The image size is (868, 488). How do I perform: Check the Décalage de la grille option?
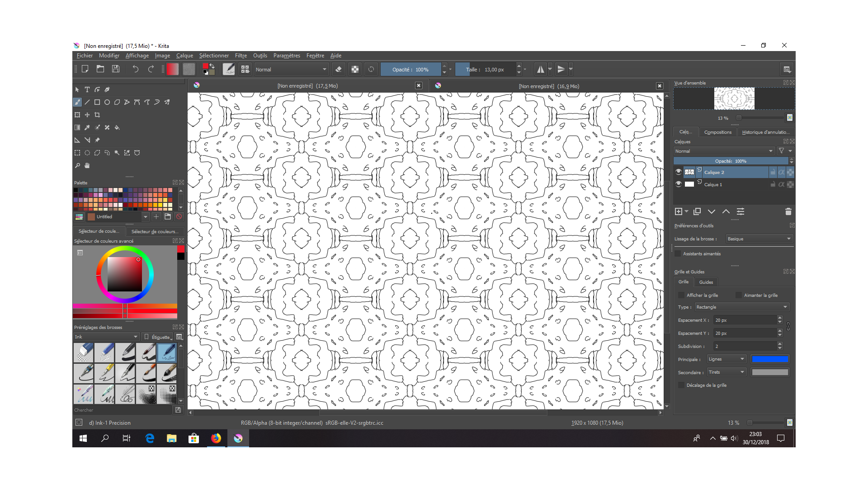point(681,385)
